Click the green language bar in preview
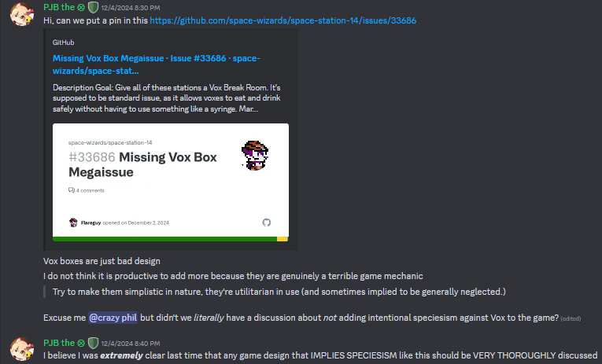This screenshot has height=364, width=602. coord(164,239)
